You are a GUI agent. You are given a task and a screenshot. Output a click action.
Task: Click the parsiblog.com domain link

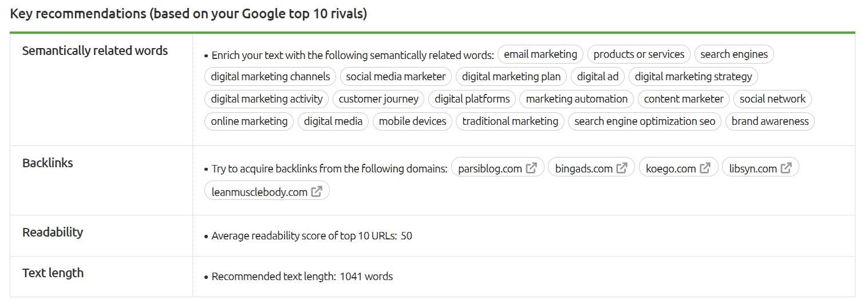[x=490, y=168]
